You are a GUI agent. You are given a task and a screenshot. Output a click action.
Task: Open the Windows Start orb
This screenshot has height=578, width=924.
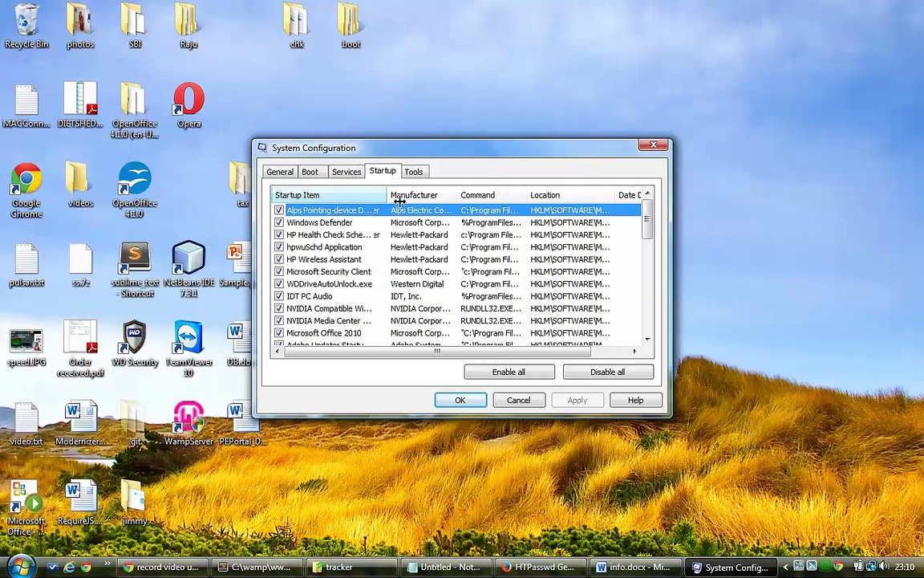point(21,567)
